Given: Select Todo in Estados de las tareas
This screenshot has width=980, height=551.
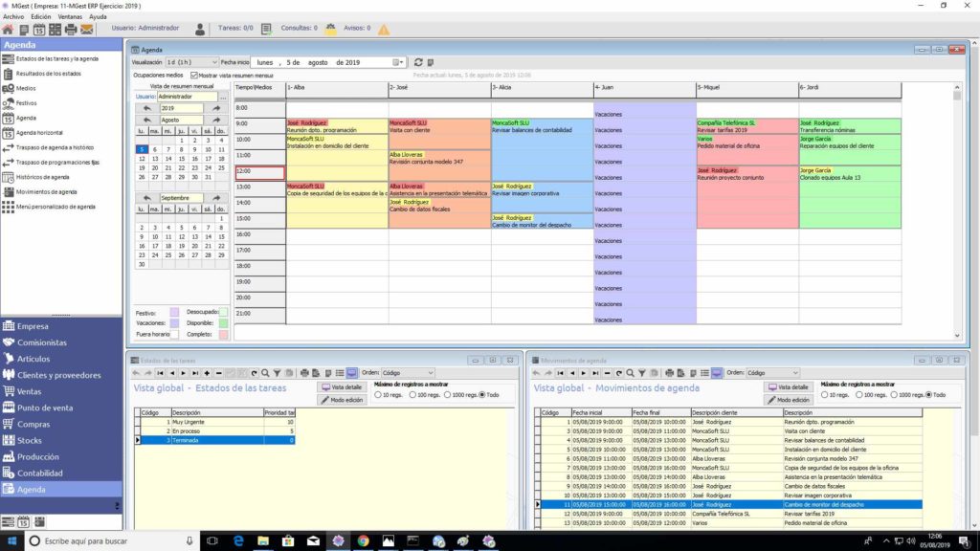Looking at the screenshot, I should [482, 395].
